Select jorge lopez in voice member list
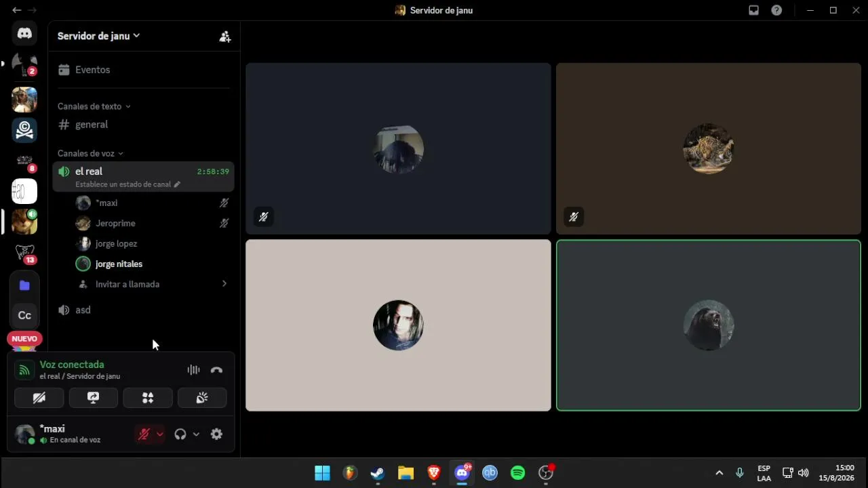This screenshot has width=868, height=488. pyautogui.click(x=153, y=243)
